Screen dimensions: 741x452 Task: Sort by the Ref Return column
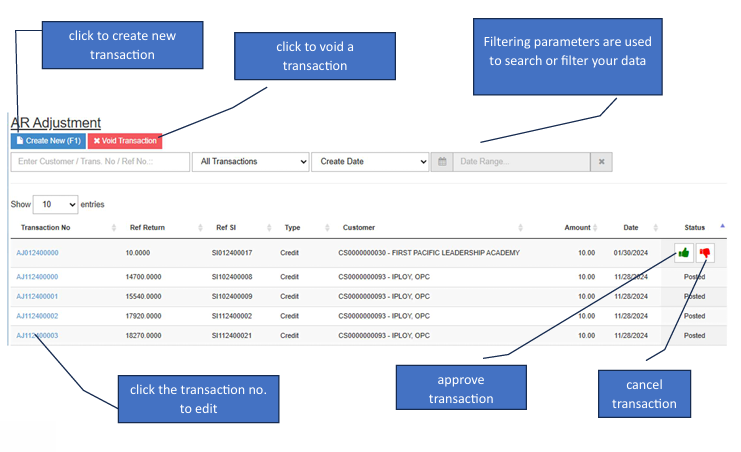click(200, 228)
